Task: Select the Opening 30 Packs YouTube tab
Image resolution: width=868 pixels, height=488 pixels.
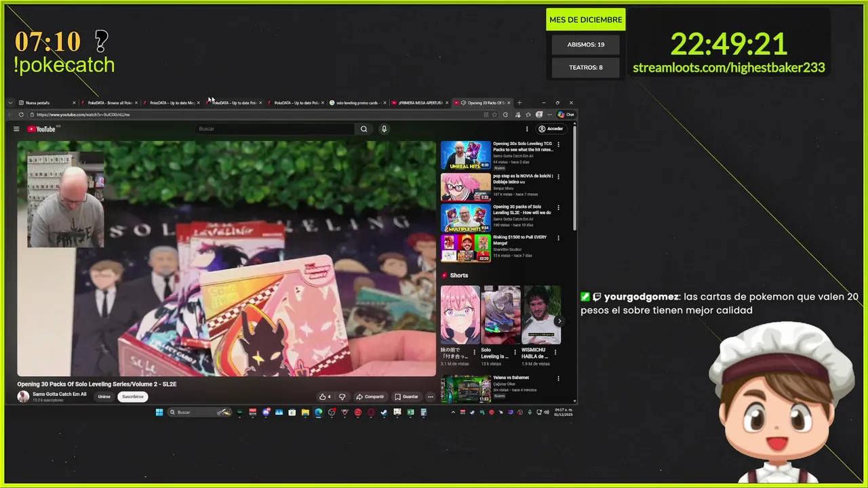Action: [x=483, y=103]
